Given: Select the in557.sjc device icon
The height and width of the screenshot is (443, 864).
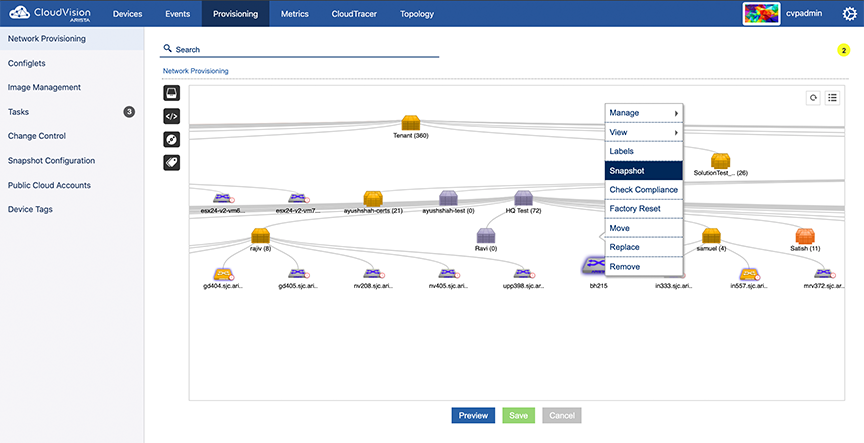Looking at the screenshot, I should click(748, 274).
